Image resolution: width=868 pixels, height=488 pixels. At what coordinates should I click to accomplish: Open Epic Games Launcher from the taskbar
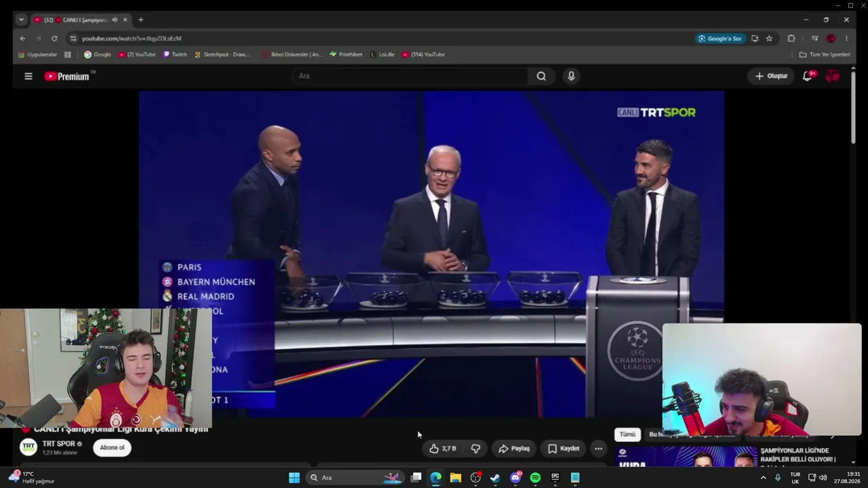pyautogui.click(x=555, y=478)
